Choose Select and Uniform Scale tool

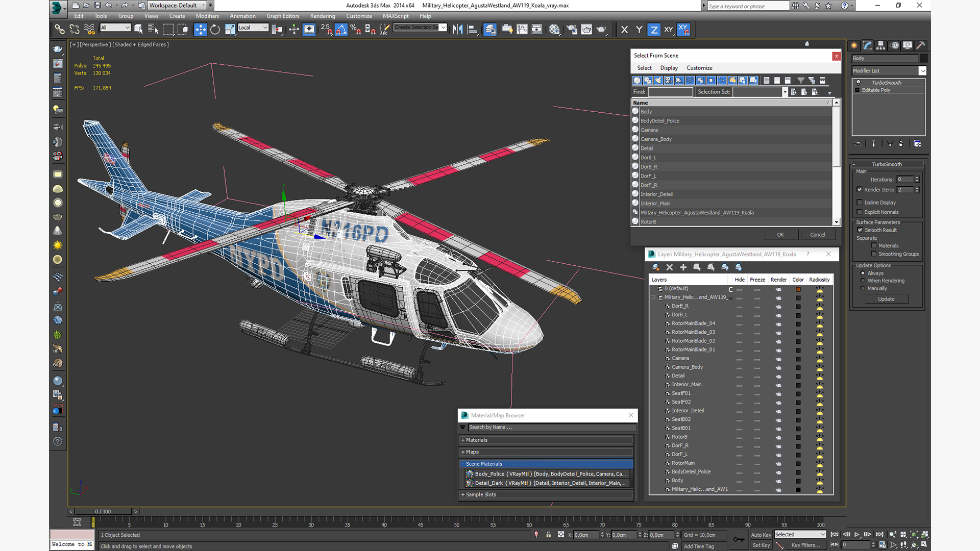(230, 30)
